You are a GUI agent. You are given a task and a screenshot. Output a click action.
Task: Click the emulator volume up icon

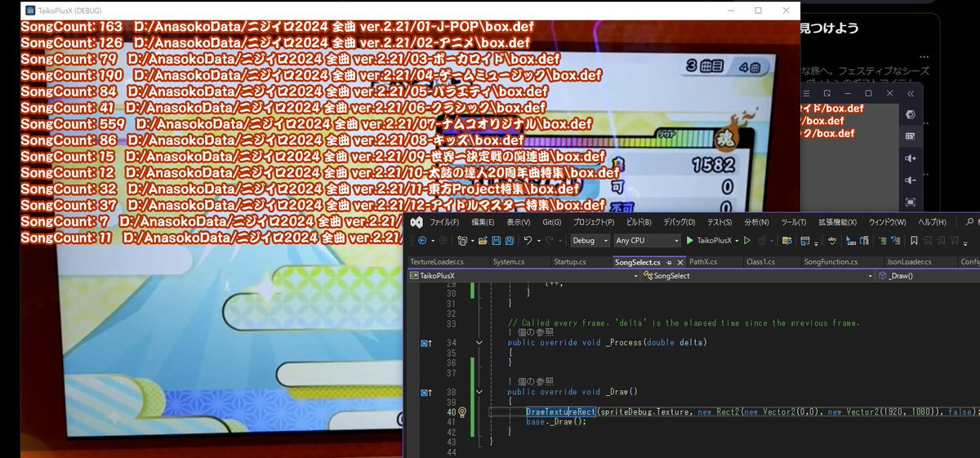tap(911, 158)
